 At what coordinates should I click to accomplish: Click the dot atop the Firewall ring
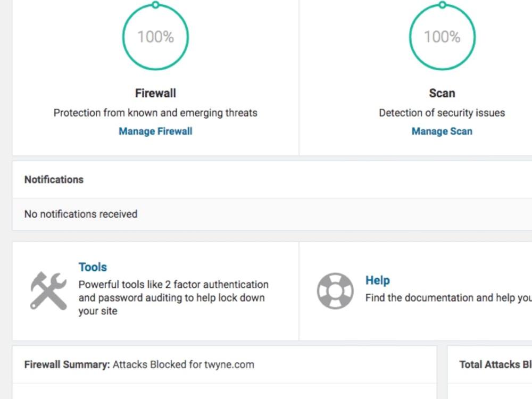pyautogui.click(x=155, y=4)
